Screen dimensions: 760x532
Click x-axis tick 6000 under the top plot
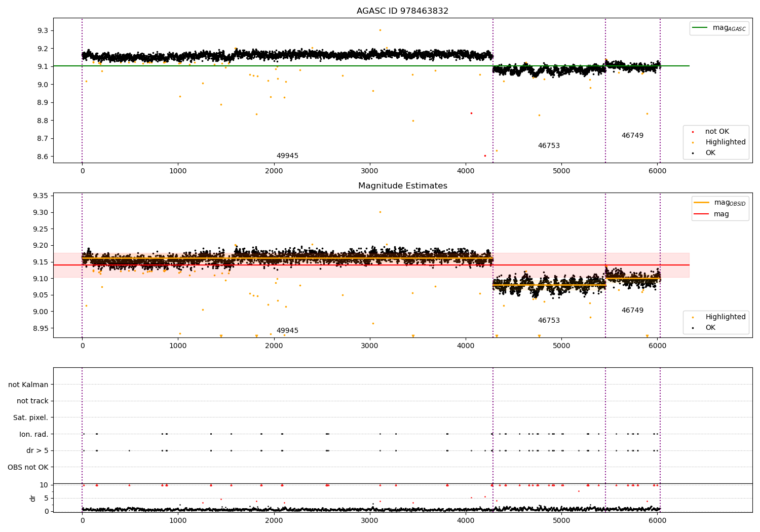pos(657,171)
